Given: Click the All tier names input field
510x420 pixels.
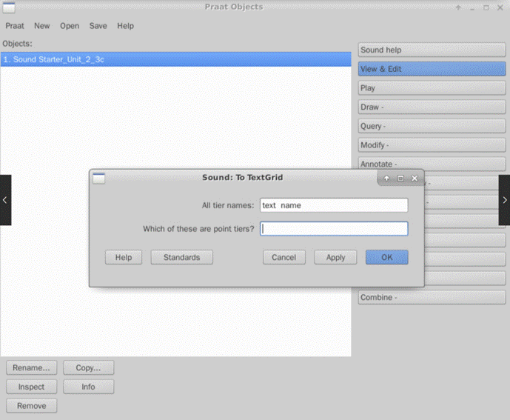Looking at the screenshot, I should coord(334,205).
